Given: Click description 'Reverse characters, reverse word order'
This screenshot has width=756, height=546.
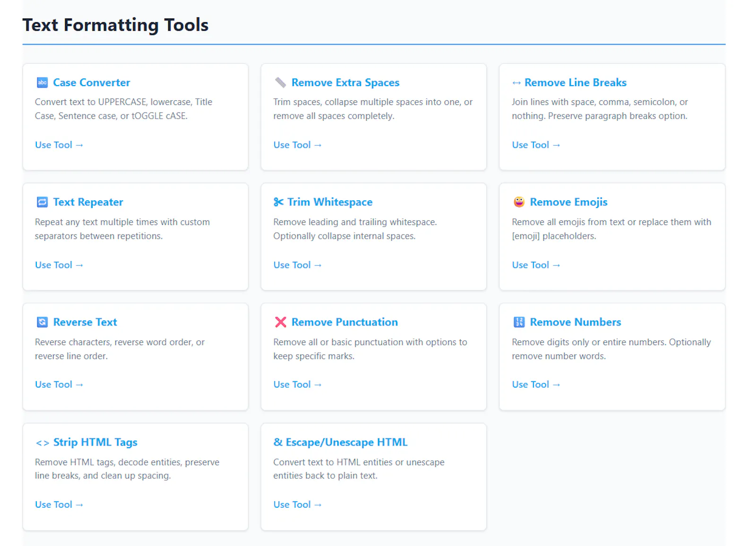Looking at the screenshot, I should click(120, 349).
